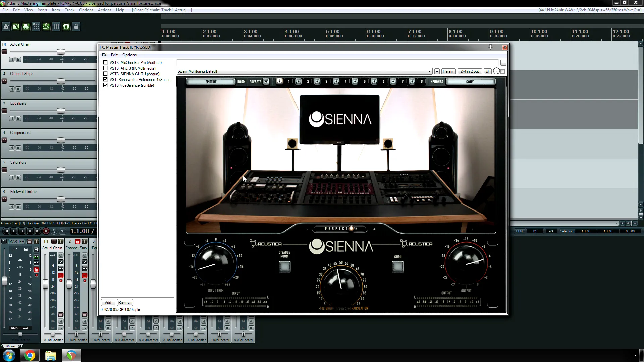Enable MixChecker Pro plugin checkbox
Viewport: 644px width, 362px height.
click(105, 62)
